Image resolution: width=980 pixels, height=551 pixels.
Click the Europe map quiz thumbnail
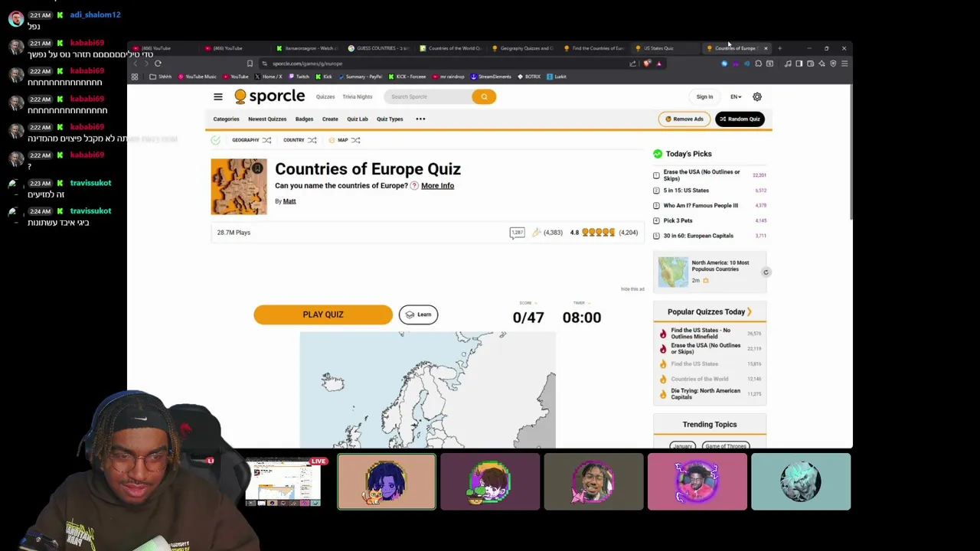click(239, 187)
